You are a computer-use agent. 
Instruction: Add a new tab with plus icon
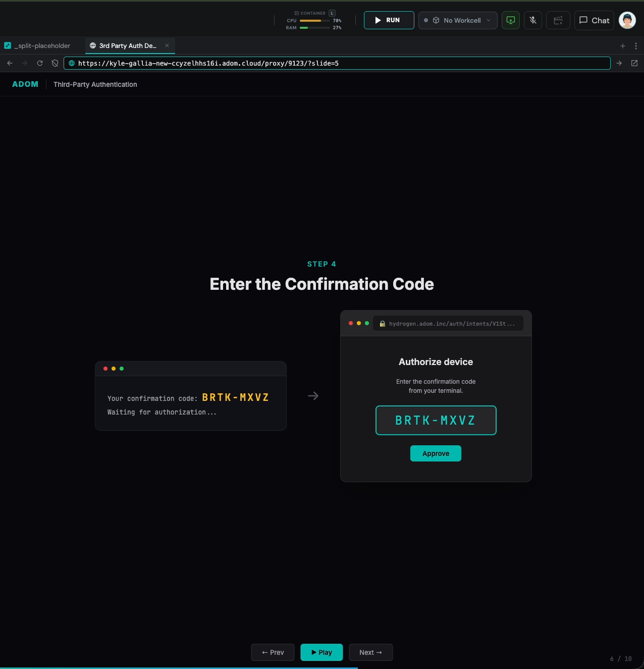click(x=623, y=46)
